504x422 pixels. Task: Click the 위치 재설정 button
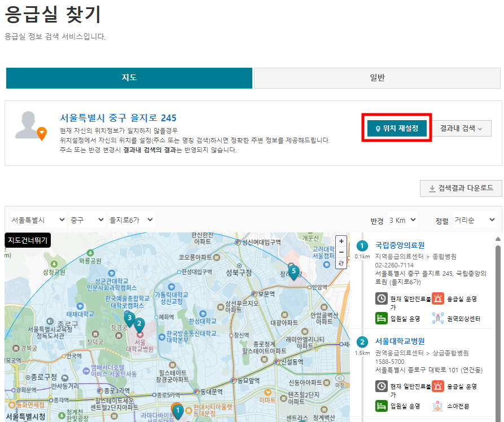397,128
